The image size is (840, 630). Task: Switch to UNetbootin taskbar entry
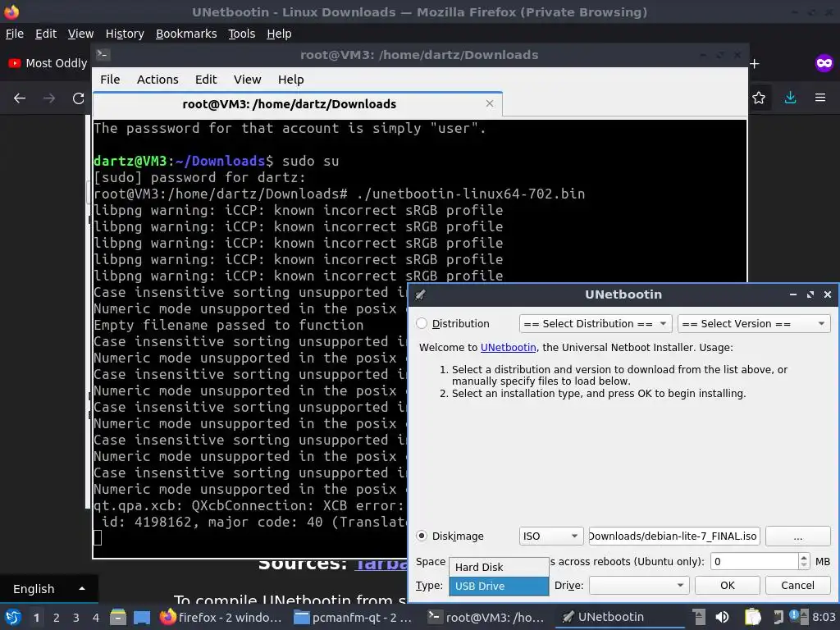(619, 618)
